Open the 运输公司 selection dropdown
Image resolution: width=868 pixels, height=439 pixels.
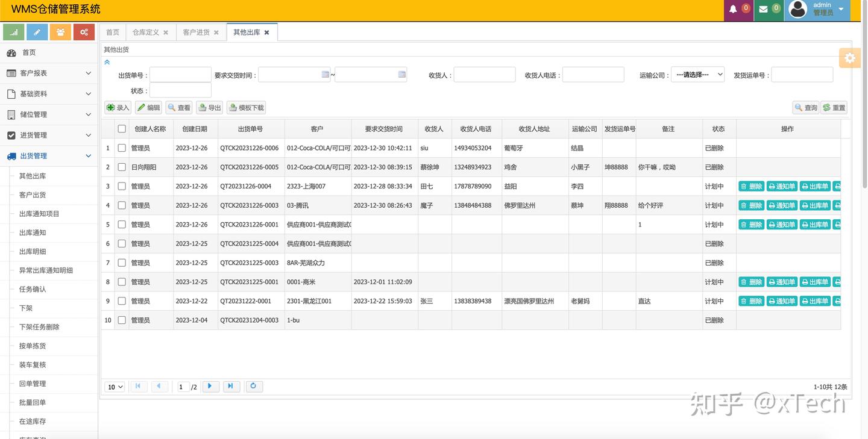pos(697,74)
